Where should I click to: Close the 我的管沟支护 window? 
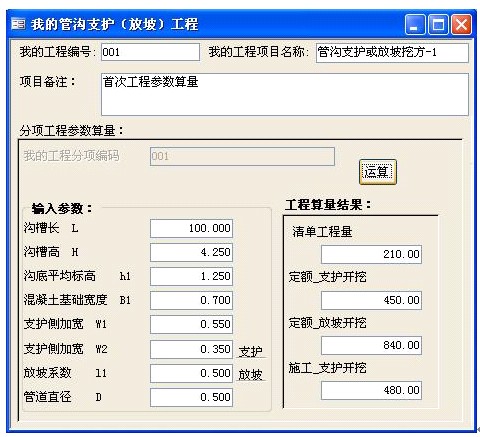pos(461,24)
